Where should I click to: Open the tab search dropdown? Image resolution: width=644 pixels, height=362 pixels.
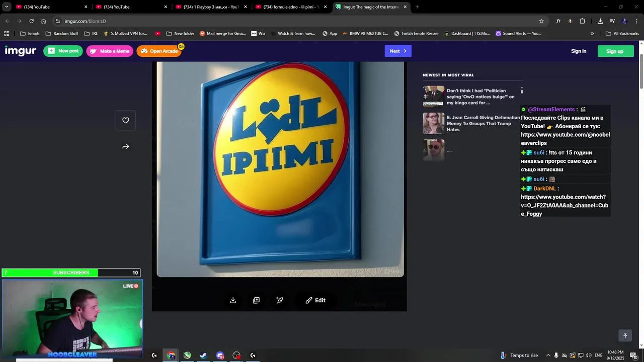point(7,7)
